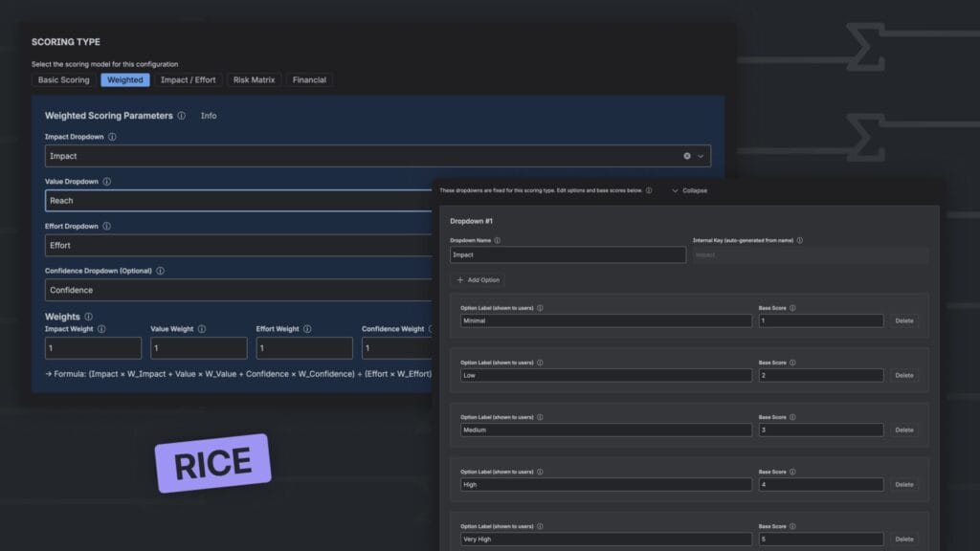The width and height of the screenshot is (980, 551).
Task: Click info icon beside Impact Dropdown label
Action: 112,137
